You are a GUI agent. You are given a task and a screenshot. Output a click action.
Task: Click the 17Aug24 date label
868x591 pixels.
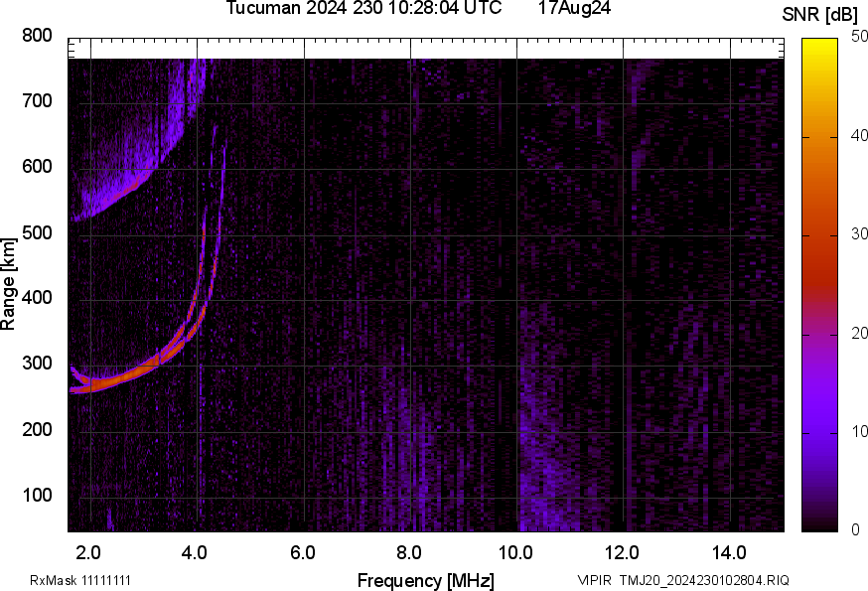pos(574,9)
